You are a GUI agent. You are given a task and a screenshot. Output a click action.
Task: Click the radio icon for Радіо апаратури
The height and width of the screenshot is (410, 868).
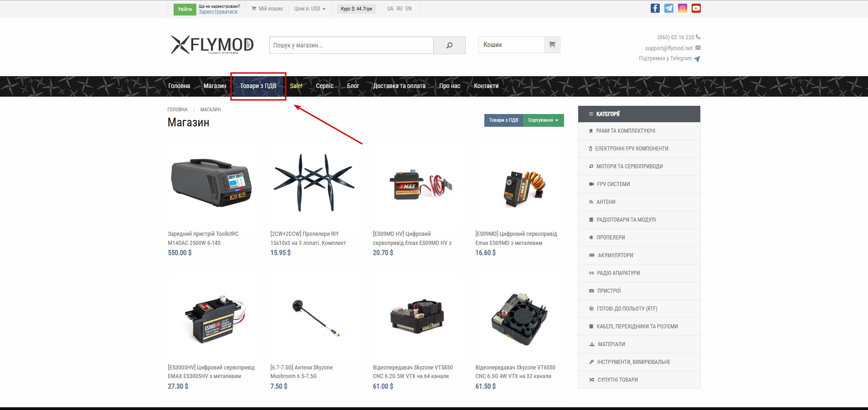click(x=591, y=273)
